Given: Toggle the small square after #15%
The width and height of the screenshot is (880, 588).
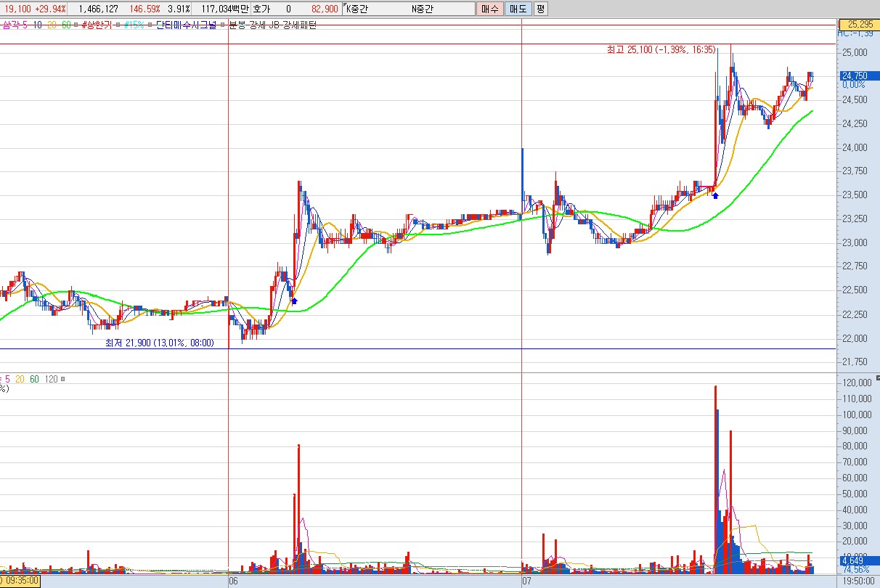Looking at the screenshot, I should coord(150,25).
